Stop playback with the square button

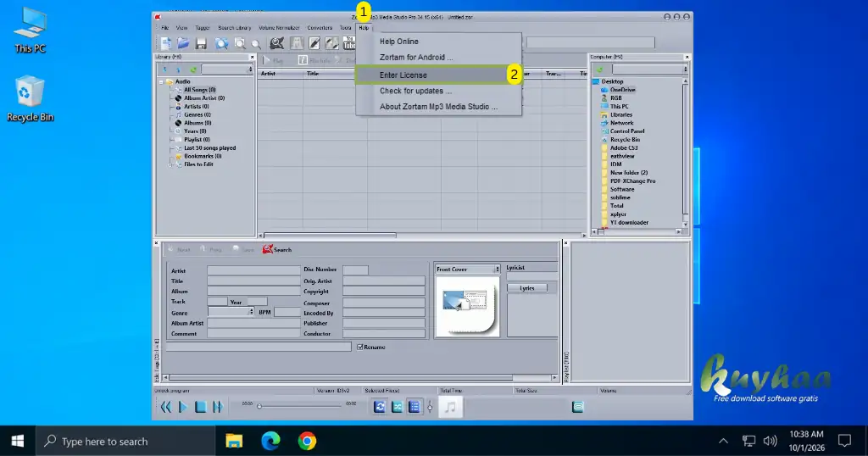click(x=200, y=408)
